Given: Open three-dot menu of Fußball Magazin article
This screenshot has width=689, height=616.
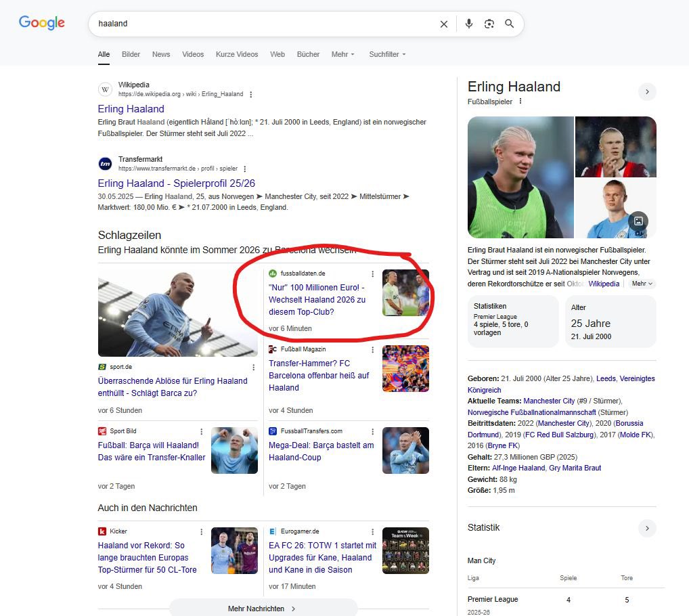Looking at the screenshot, I should point(373,350).
